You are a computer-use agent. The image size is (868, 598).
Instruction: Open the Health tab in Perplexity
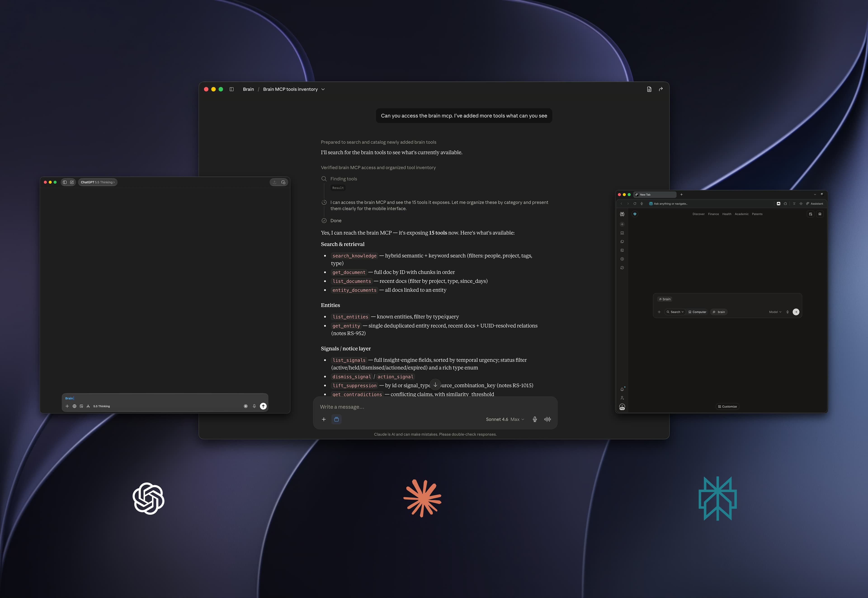pyautogui.click(x=727, y=214)
